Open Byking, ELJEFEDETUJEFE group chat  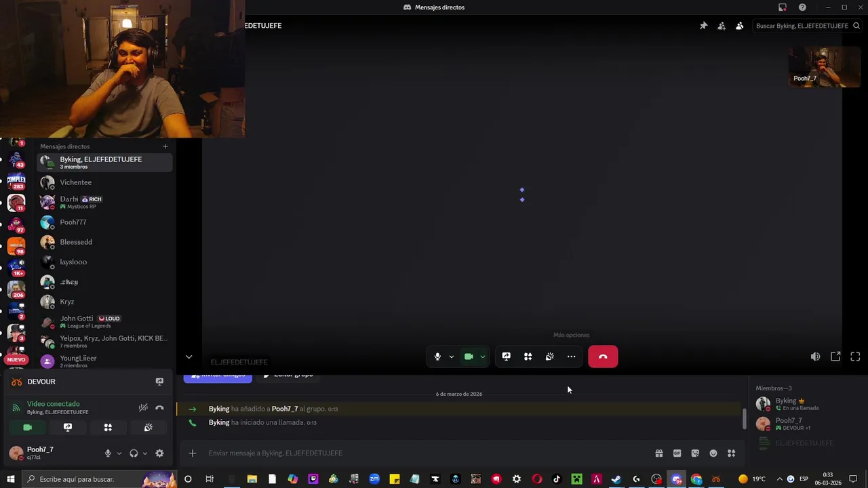pos(104,163)
